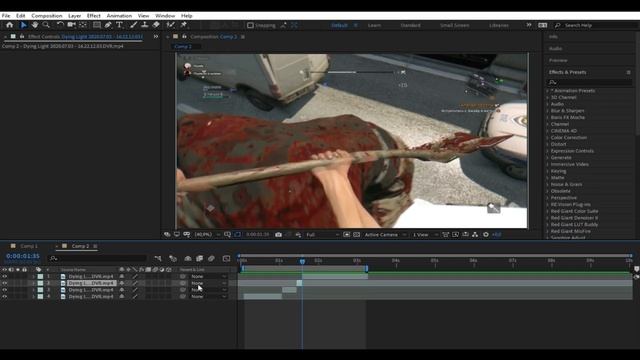Open the File menu
Viewport: 640px width, 360px height.
pyautogui.click(x=6, y=16)
